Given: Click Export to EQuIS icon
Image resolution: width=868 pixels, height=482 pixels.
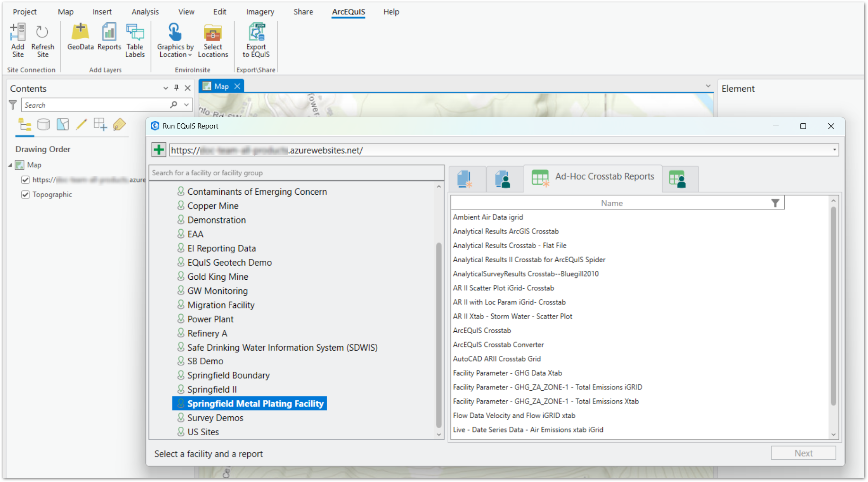Looking at the screenshot, I should pyautogui.click(x=256, y=40).
